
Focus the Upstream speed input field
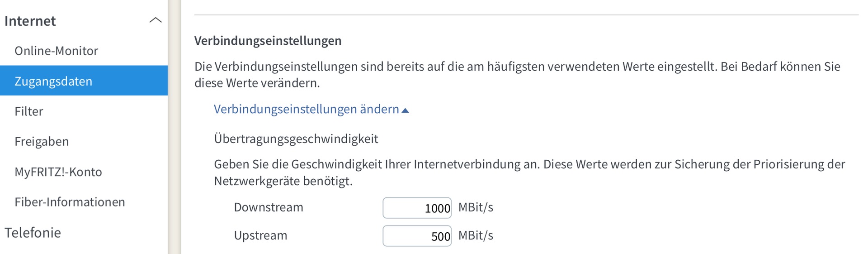(x=417, y=236)
